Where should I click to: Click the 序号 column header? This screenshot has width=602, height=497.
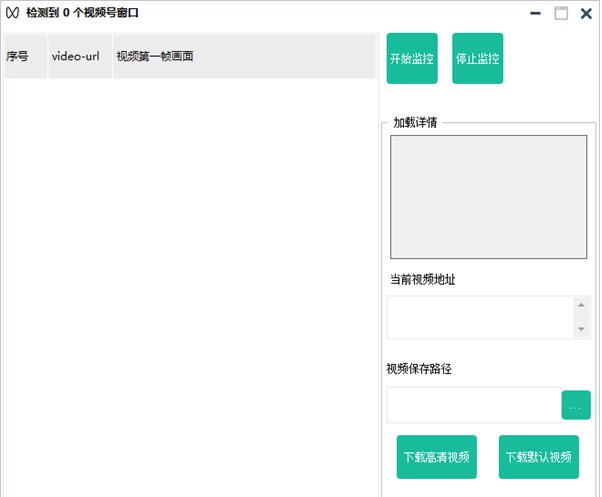click(x=18, y=57)
